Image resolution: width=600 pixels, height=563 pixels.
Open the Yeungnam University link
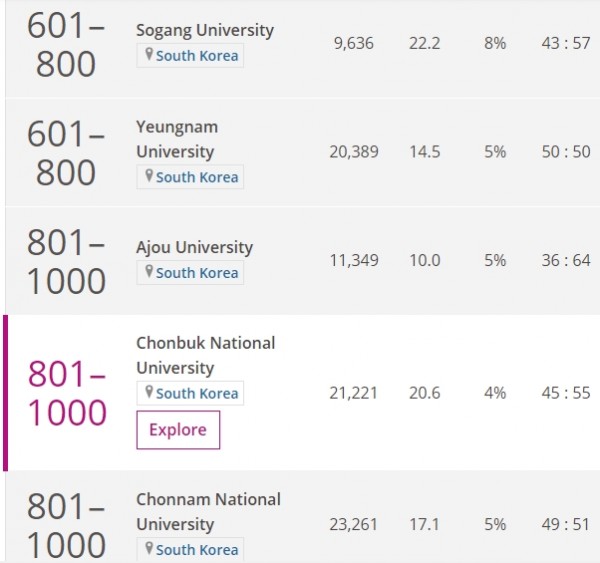[177, 139]
